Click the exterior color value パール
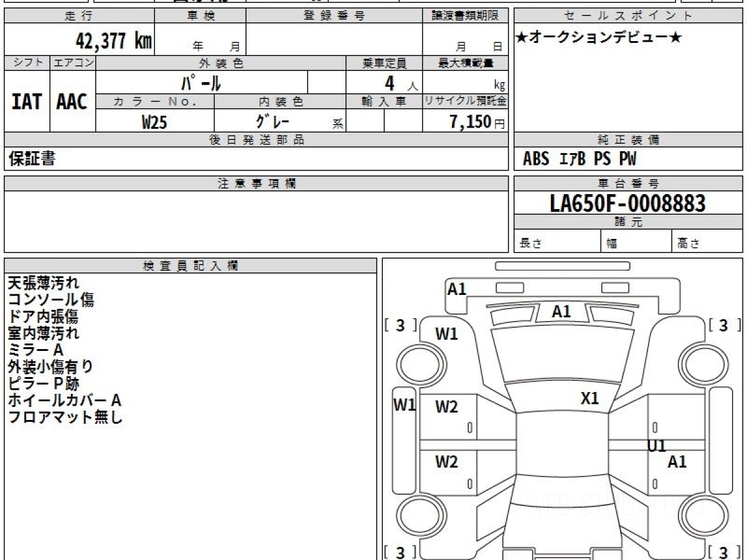747x560 pixels. click(x=201, y=82)
